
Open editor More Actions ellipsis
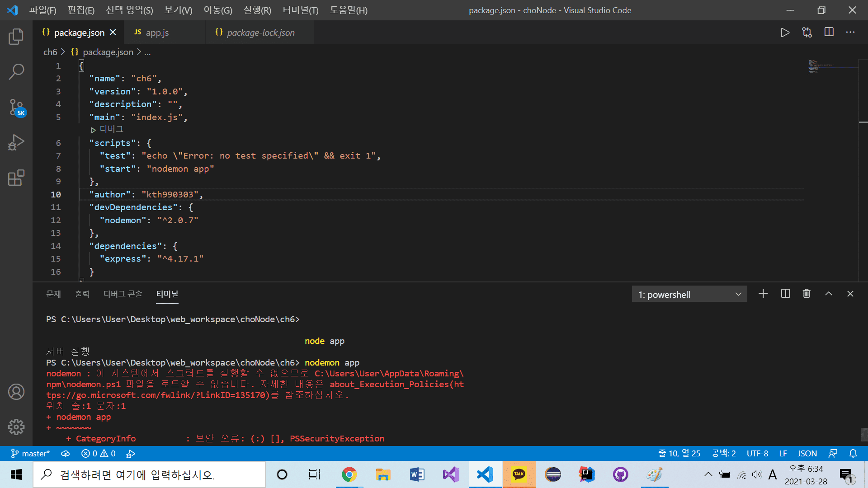850,32
